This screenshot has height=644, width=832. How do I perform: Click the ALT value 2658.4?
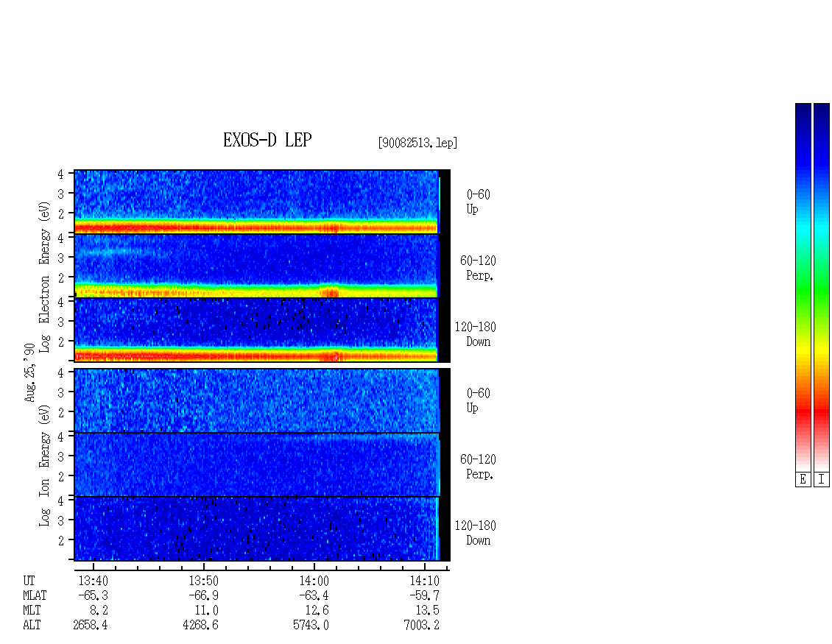tap(91, 626)
